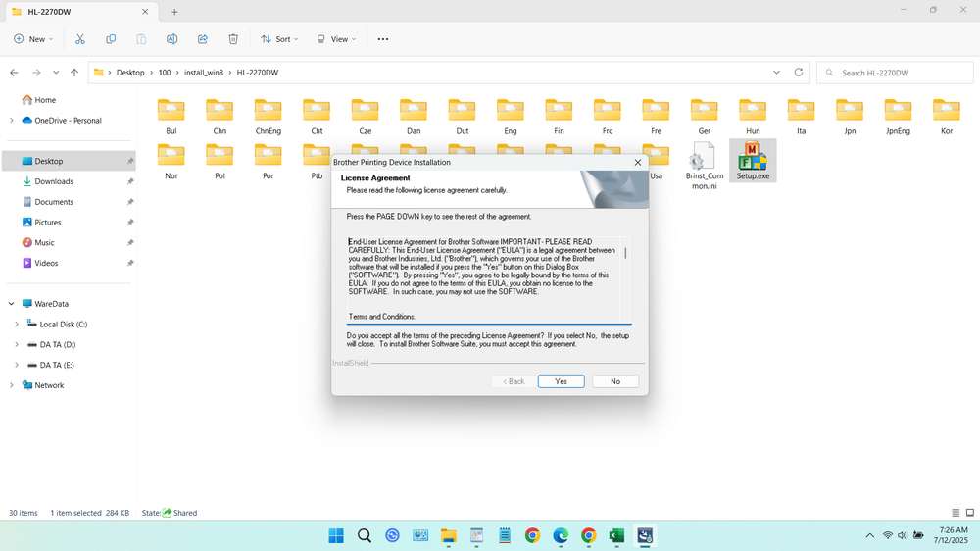Go back with the left arrow
Screen dimensions: 980x551
(14, 73)
